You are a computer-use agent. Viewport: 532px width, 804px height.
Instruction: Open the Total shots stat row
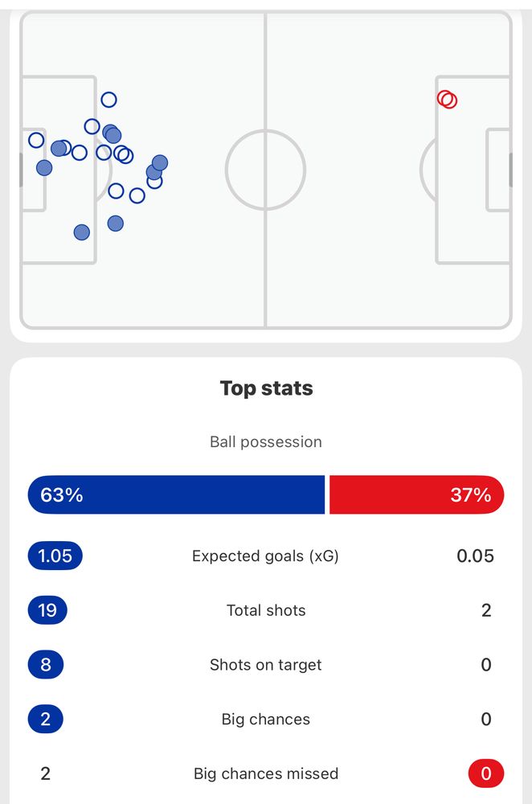(x=266, y=610)
